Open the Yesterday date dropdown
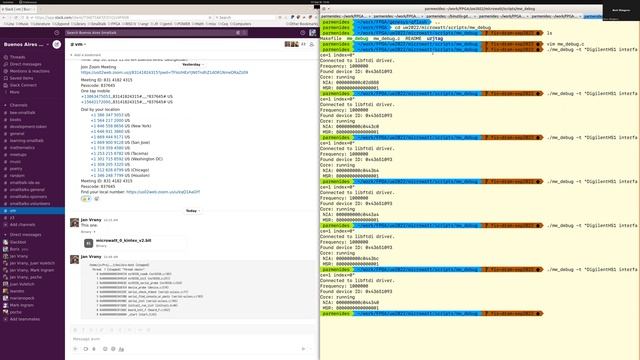Image resolution: width=640 pixels, height=360 pixels. pos(193,64)
